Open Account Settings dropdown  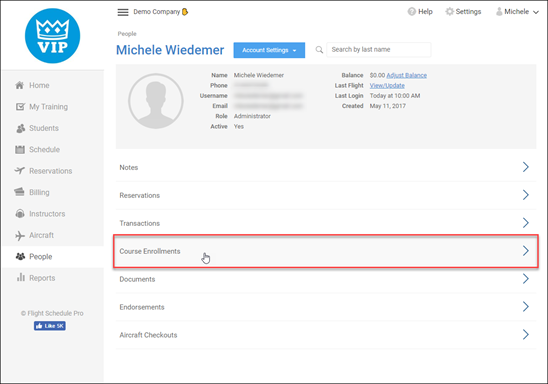click(x=269, y=50)
